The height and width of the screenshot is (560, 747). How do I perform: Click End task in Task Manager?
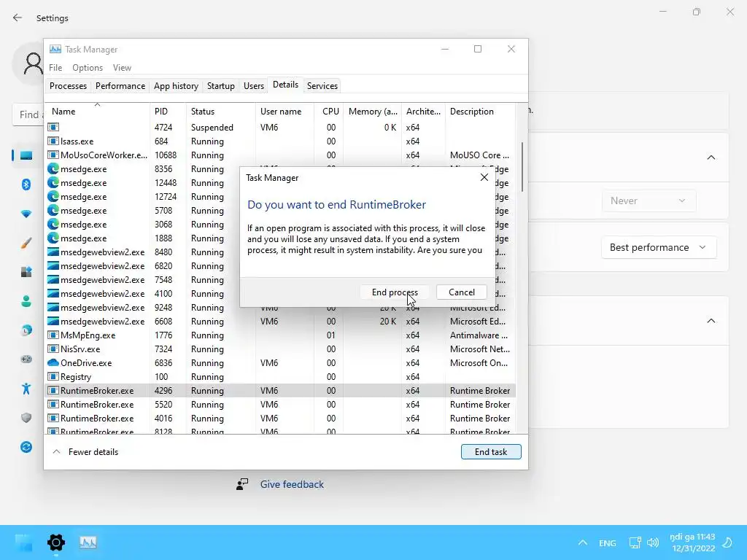[491, 451]
